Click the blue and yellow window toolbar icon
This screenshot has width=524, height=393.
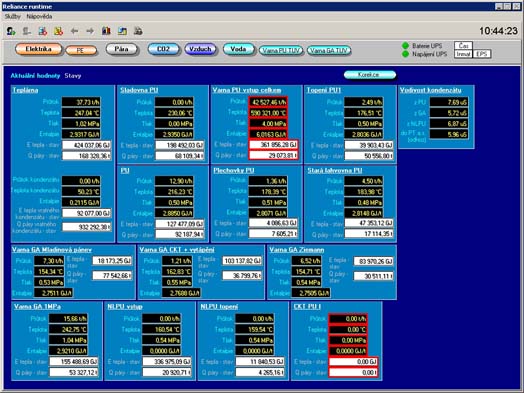click(122, 31)
